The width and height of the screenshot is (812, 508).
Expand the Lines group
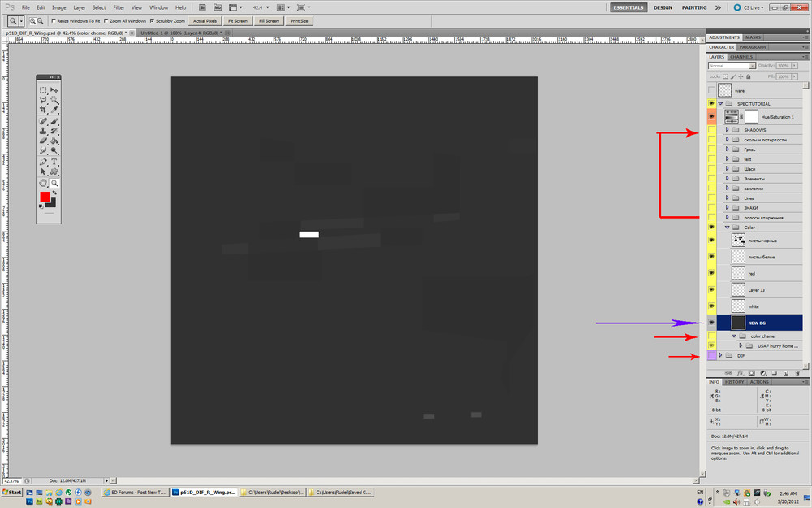(x=727, y=198)
